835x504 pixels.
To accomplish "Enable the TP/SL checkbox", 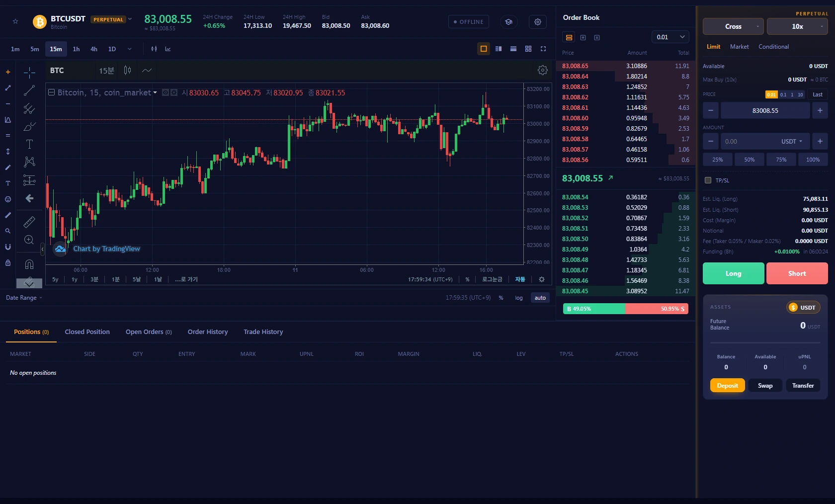I will [x=708, y=180].
